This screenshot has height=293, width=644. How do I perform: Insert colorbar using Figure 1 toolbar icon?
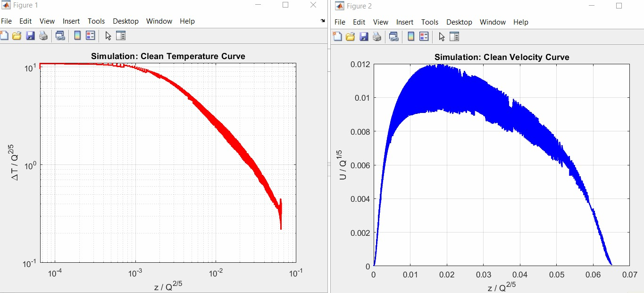(x=77, y=35)
